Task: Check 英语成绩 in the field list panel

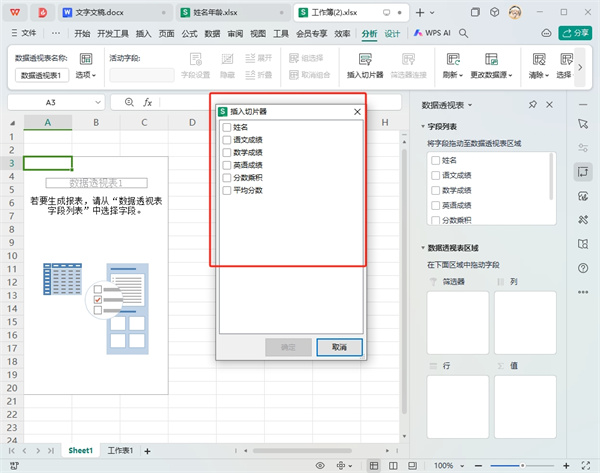Action: coord(435,205)
